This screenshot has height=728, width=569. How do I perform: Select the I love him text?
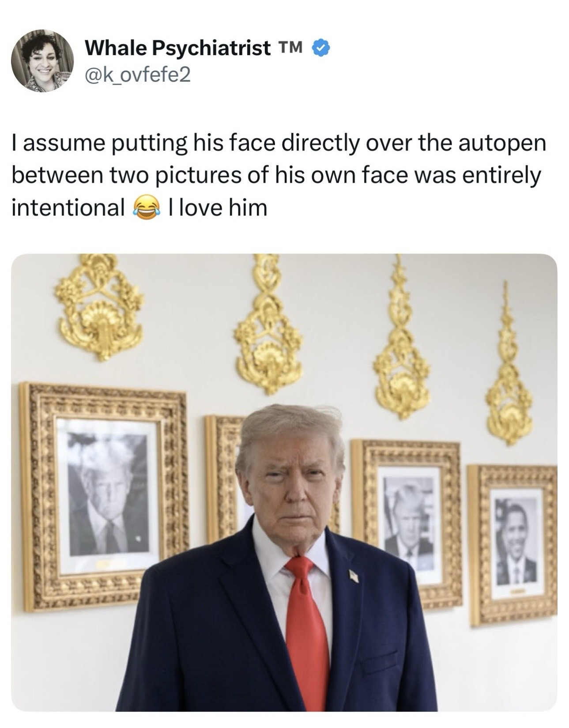[218, 208]
